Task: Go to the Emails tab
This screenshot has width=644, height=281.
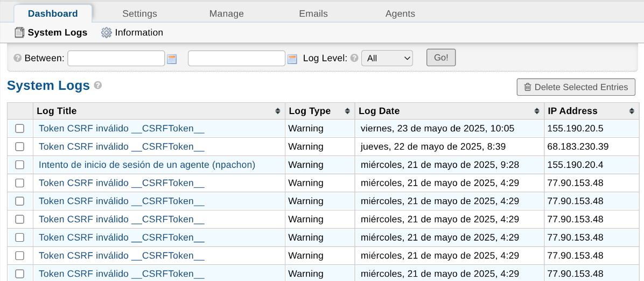Action: click(313, 14)
